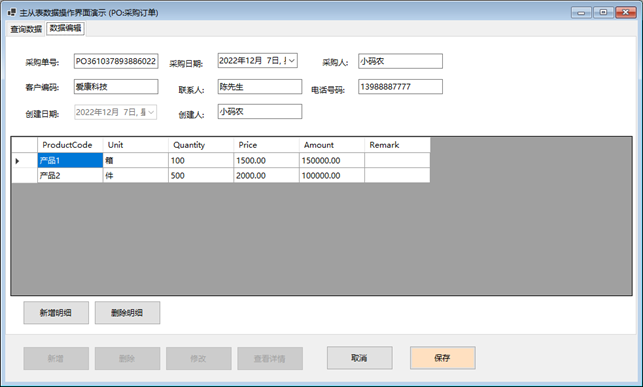Click the Unit column header
The width and height of the screenshot is (643, 387).
coord(136,145)
